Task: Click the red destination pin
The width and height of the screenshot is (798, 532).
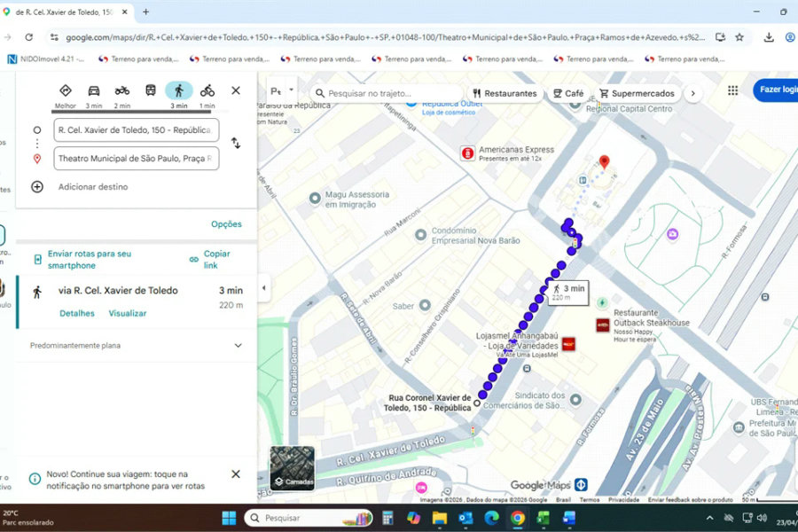Action: [x=604, y=162]
